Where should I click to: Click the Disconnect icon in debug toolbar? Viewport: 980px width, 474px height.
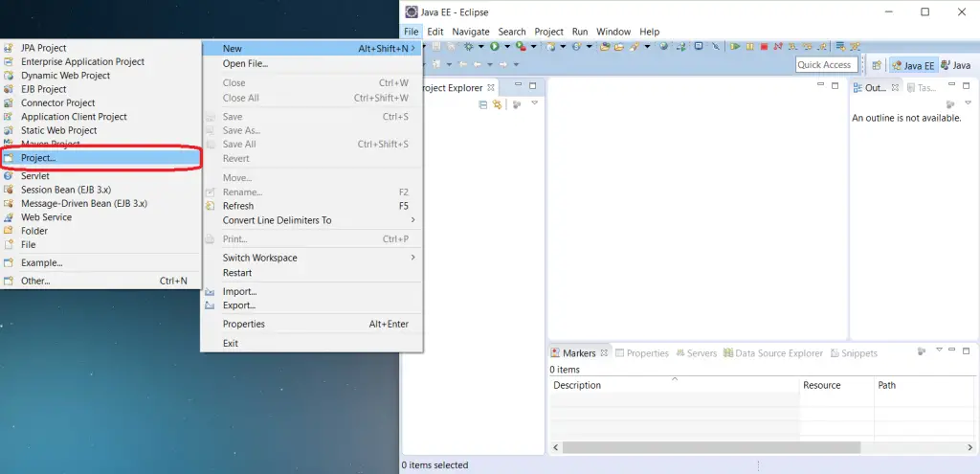click(x=777, y=46)
